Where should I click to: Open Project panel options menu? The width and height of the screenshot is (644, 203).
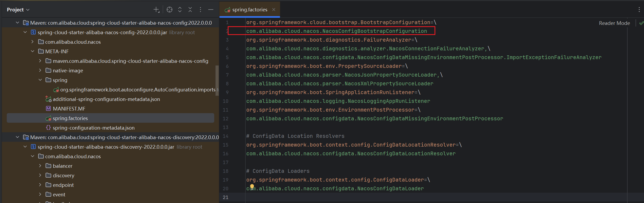[x=200, y=10]
